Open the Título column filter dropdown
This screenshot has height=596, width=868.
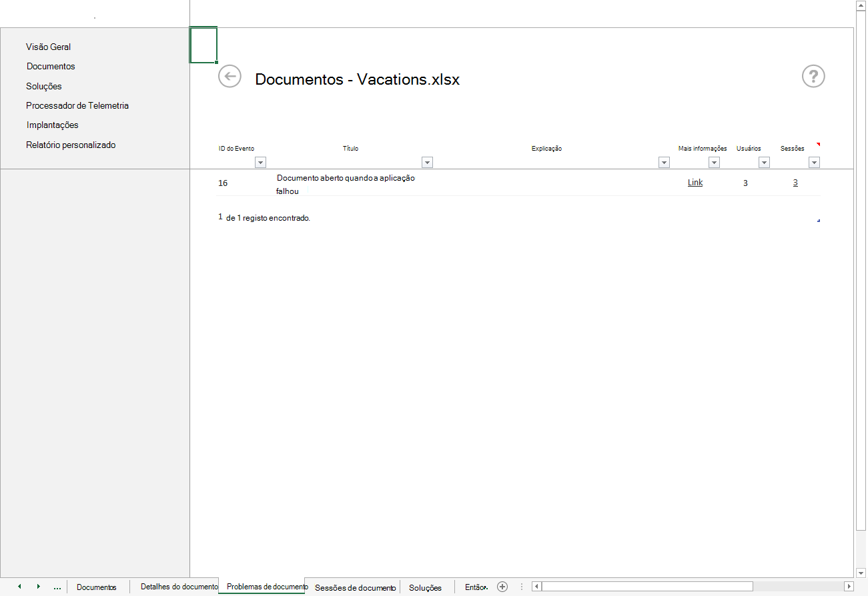(427, 162)
